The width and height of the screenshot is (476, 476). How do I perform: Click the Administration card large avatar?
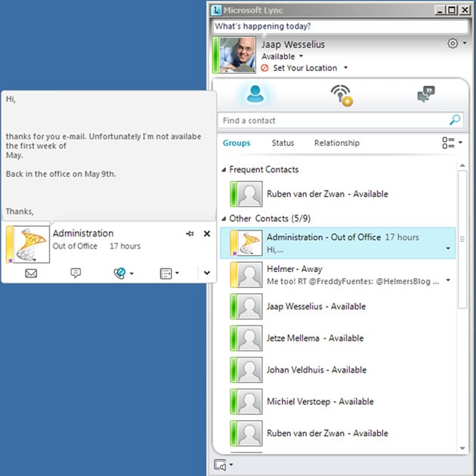tap(32, 244)
